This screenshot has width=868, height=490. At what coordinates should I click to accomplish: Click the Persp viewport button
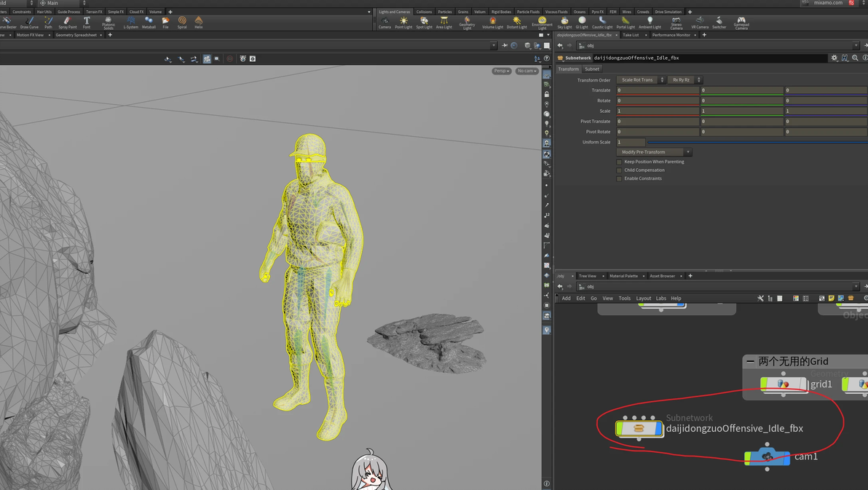(501, 71)
